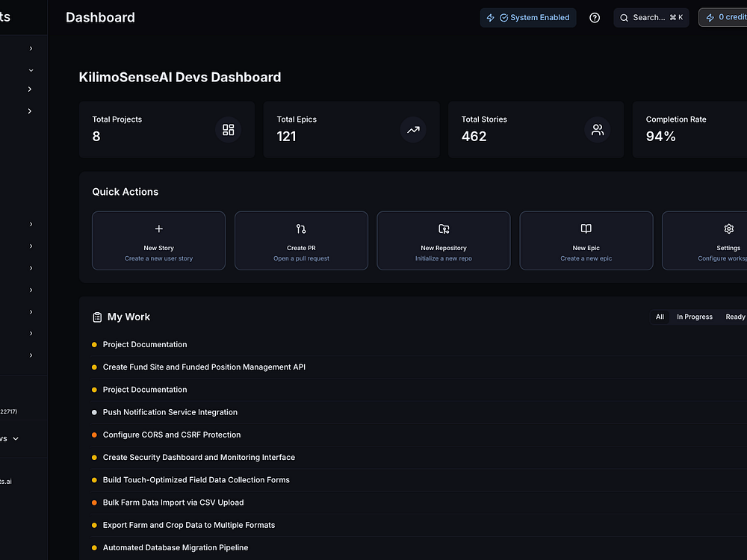Click the 'Open a pull request' subtitle
The image size is (747, 560).
[x=301, y=258]
